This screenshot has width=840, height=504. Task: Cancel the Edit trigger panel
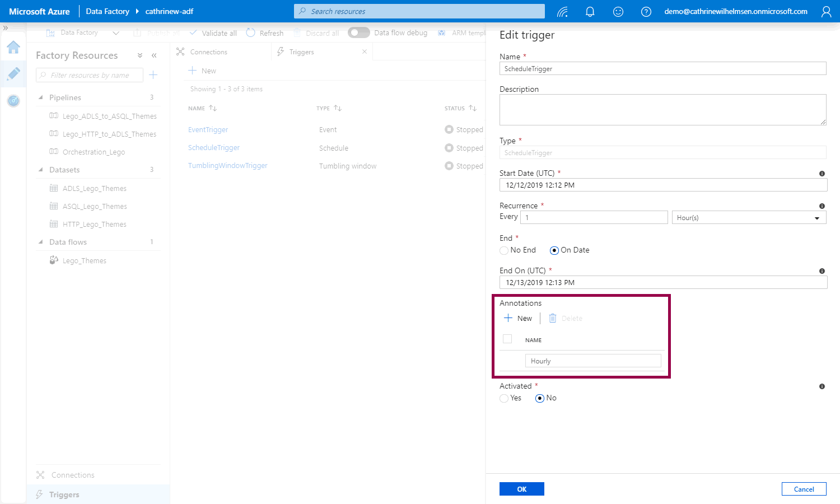[804, 489]
